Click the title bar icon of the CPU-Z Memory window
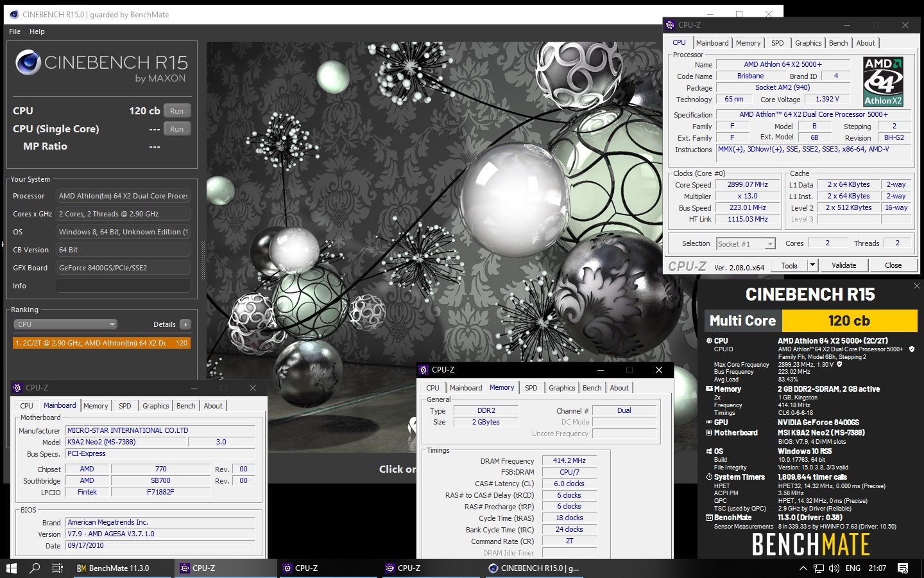The image size is (924, 578). [x=424, y=370]
